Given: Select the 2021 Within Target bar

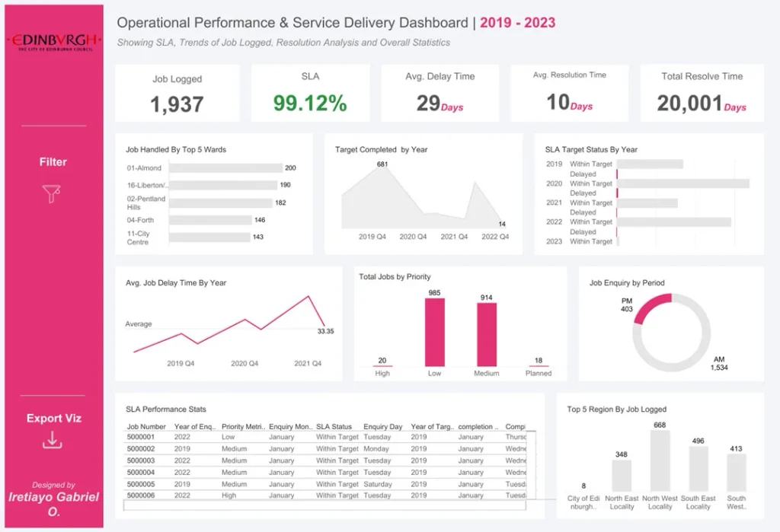Looking at the screenshot, I should (647, 203).
